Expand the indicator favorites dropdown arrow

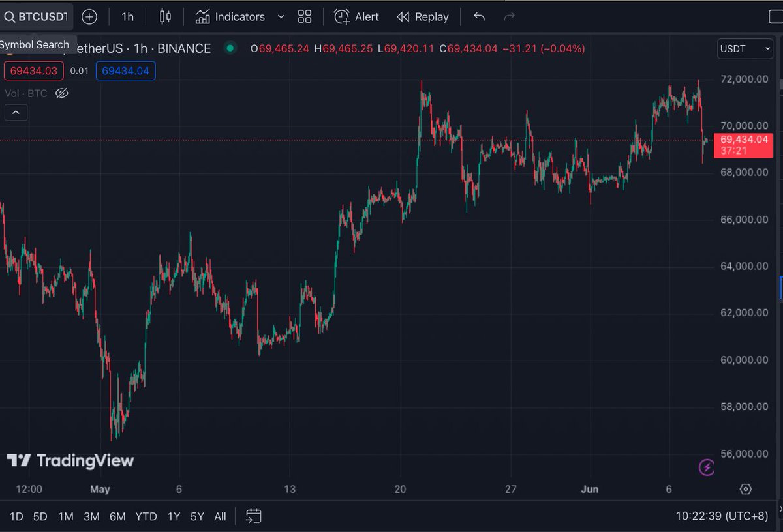(281, 17)
